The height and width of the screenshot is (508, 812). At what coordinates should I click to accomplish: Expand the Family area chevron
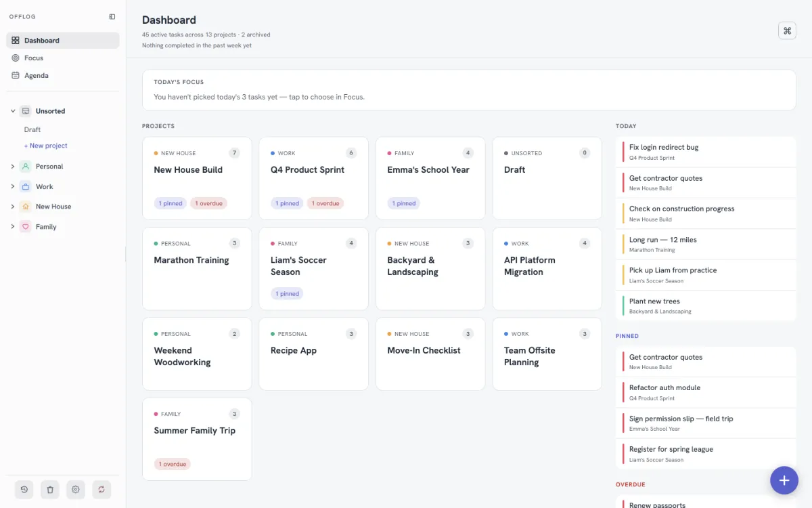(13, 227)
